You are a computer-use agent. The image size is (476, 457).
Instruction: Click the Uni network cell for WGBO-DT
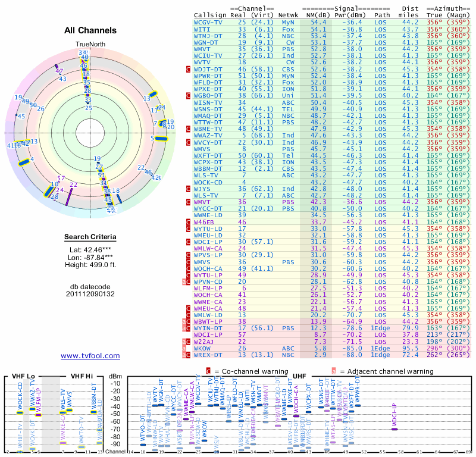click(288, 96)
